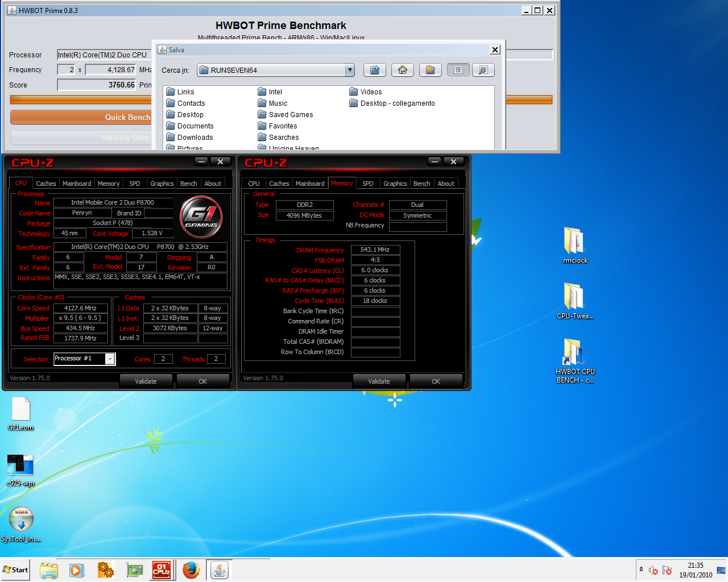Open the green circuit-board taskbar application

point(134,570)
